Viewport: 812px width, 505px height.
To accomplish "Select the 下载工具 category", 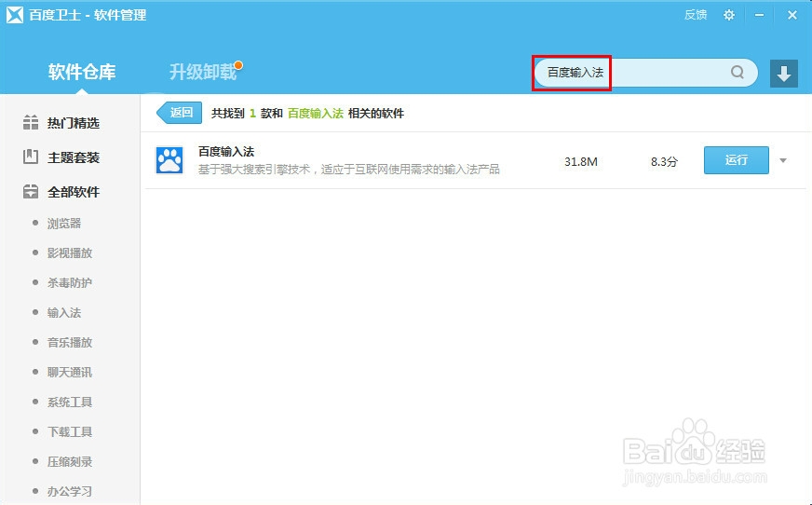I will point(70,431).
